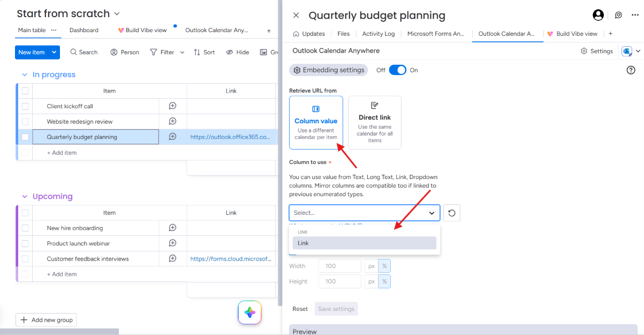The height and width of the screenshot is (335, 644).
Task: Check the Quarterly budget planning row checkbox
Action: point(25,137)
